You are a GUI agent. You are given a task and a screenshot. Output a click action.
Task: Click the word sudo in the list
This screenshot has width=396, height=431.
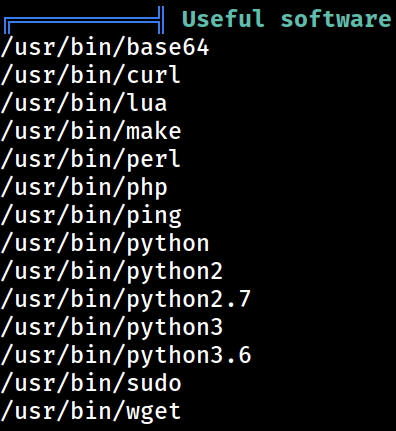click(x=154, y=383)
